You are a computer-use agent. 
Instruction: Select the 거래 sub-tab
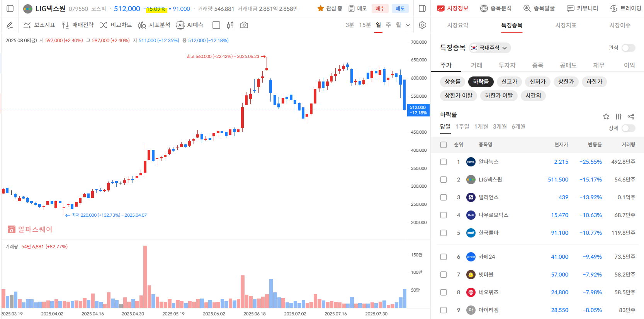476,65
